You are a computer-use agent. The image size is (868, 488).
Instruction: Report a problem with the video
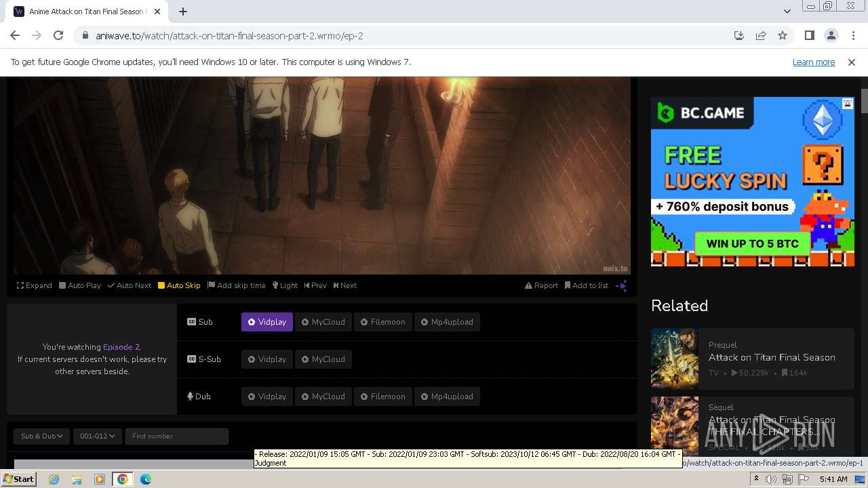(541, 285)
